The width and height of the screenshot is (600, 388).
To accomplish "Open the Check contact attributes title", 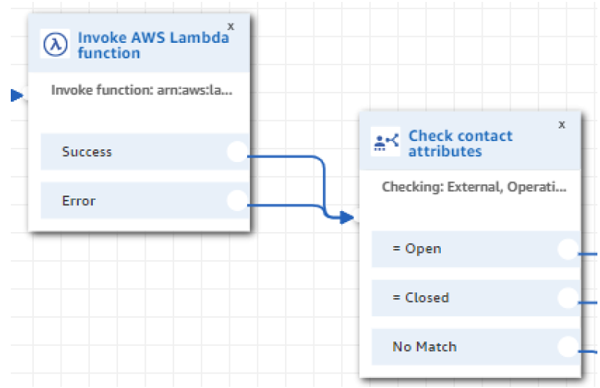I will tap(460, 143).
